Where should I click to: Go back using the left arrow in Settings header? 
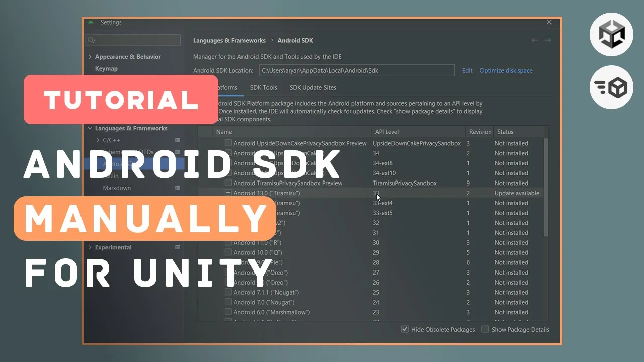click(535, 40)
